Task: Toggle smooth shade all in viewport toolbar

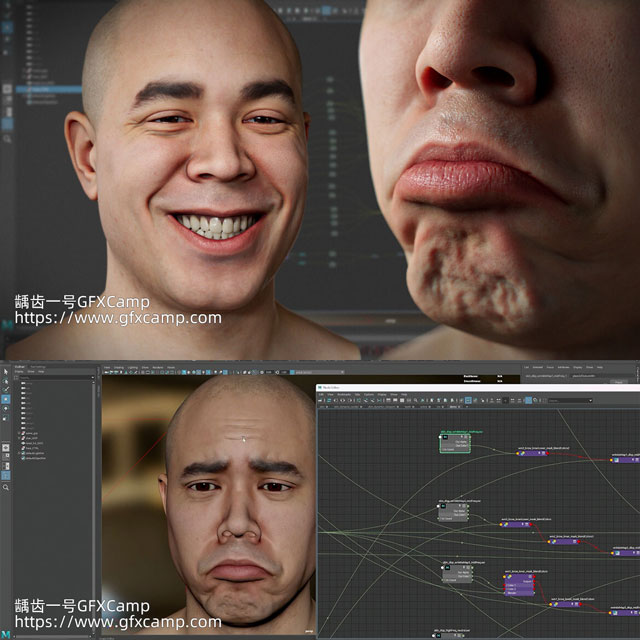Action: (189, 372)
